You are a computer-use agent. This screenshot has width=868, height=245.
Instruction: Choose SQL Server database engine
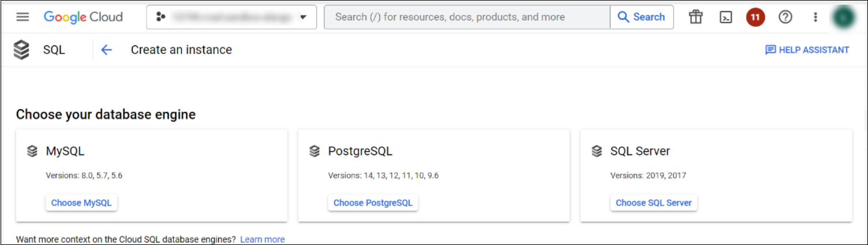click(x=653, y=203)
